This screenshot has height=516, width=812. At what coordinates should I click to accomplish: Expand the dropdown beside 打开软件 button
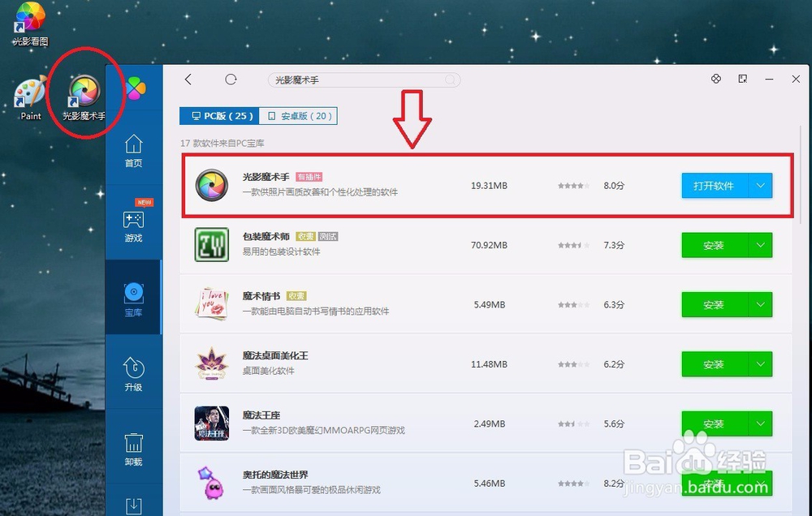click(761, 185)
